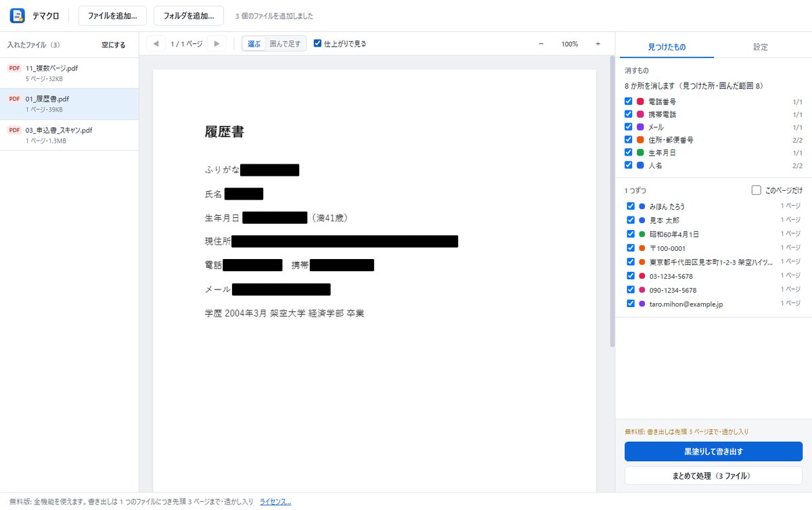Enable このページだけ checkbox
This screenshot has width=812, height=510.
click(x=757, y=191)
